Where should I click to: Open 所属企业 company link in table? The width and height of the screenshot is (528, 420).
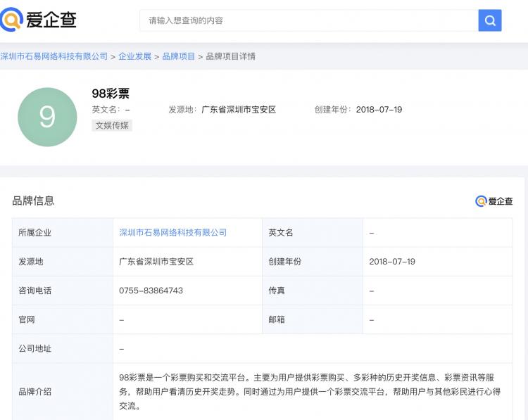click(172, 233)
